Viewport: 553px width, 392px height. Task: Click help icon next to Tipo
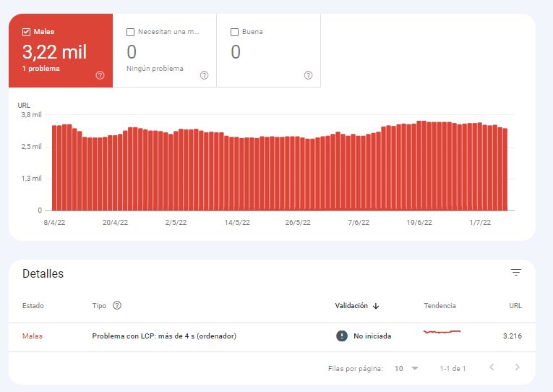117,306
